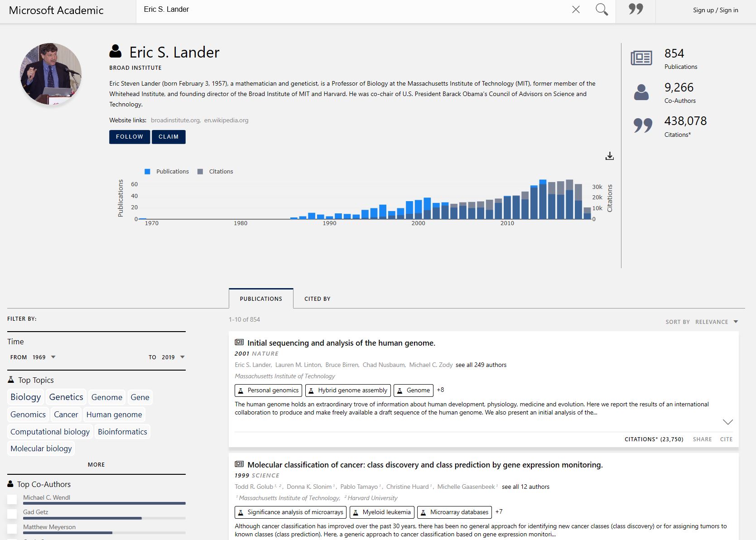Clear the search box with the X icon
Image resolution: width=756 pixels, height=540 pixels.
tap(576, 9)
